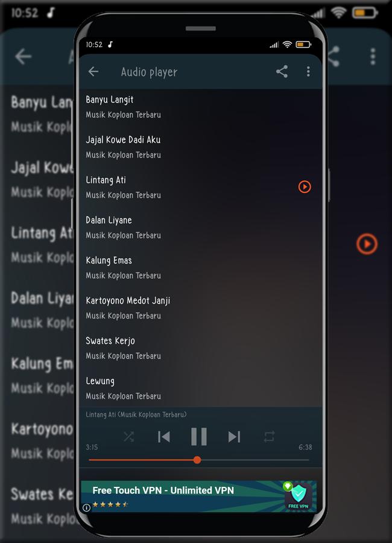Open the Free Touch VPN ad banner

click(x=199, y=497)
